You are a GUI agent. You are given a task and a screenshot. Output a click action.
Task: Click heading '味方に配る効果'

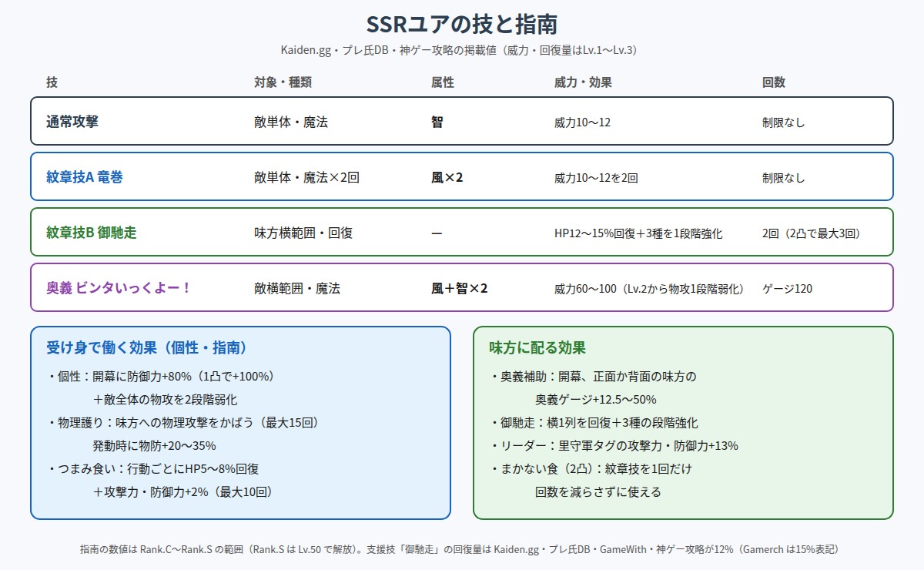pos(537,347)
